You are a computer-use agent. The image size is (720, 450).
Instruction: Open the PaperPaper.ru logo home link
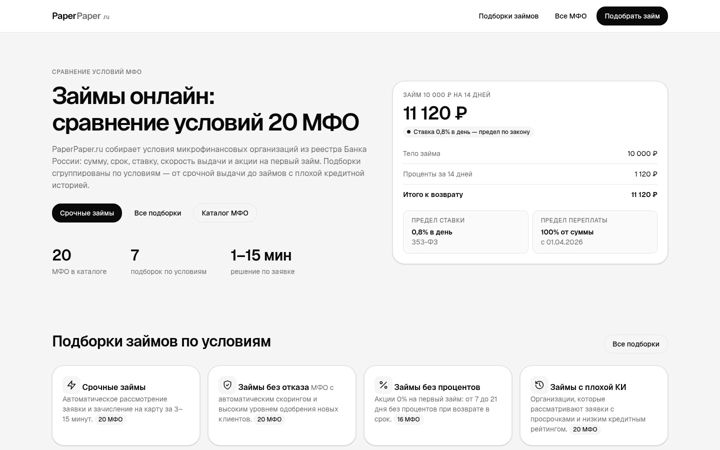[x=81, y=16]
